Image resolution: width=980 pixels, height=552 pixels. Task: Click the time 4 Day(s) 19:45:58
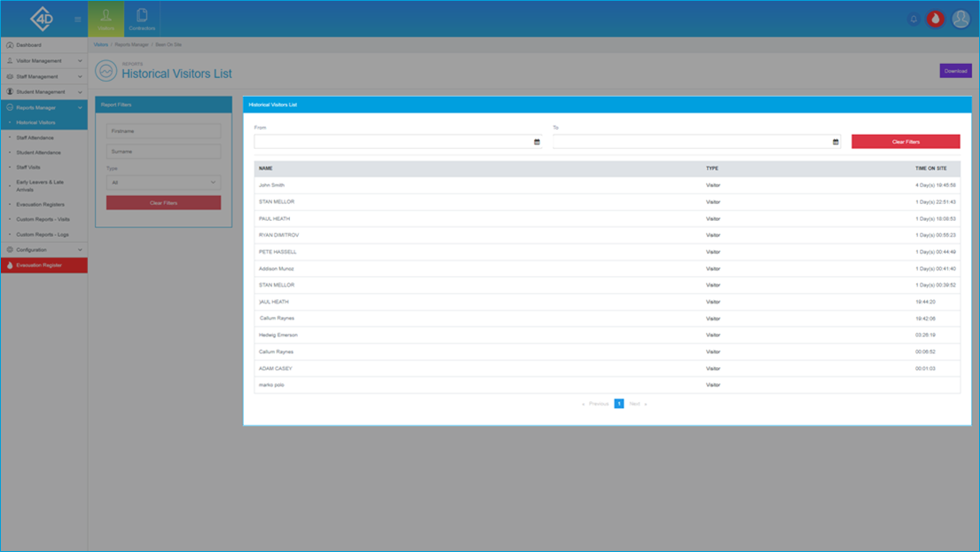936,185
